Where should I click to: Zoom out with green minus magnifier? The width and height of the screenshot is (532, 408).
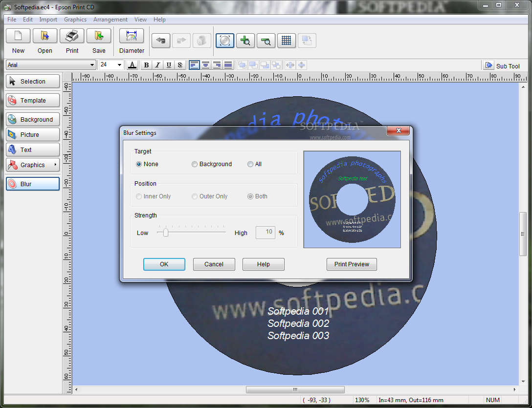(266, 41)
